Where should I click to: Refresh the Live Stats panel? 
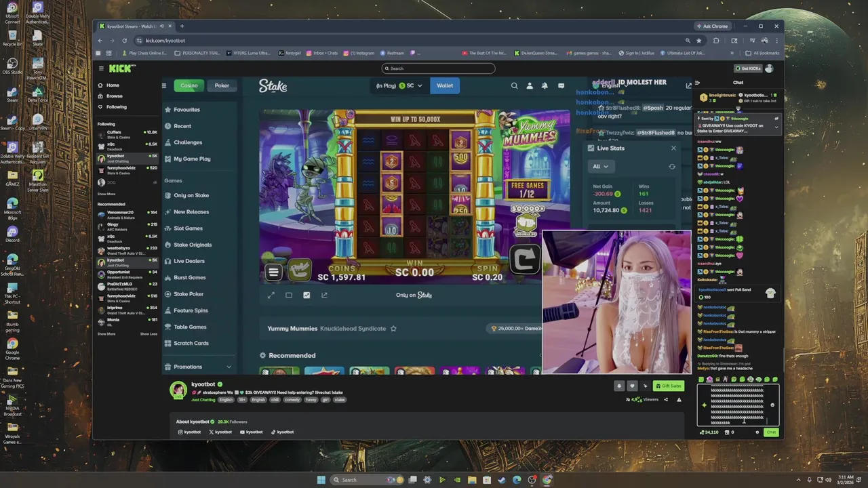[x=672, y=166]
